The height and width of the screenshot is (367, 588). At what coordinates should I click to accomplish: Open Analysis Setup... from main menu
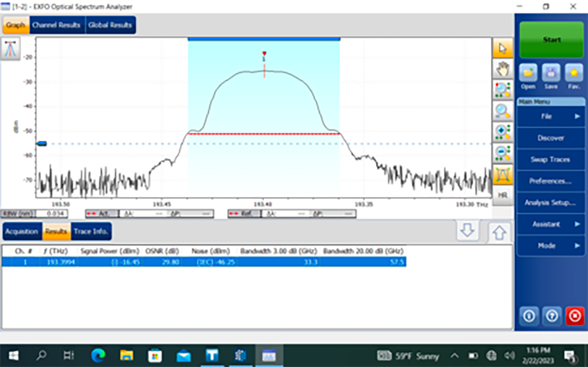550,203
